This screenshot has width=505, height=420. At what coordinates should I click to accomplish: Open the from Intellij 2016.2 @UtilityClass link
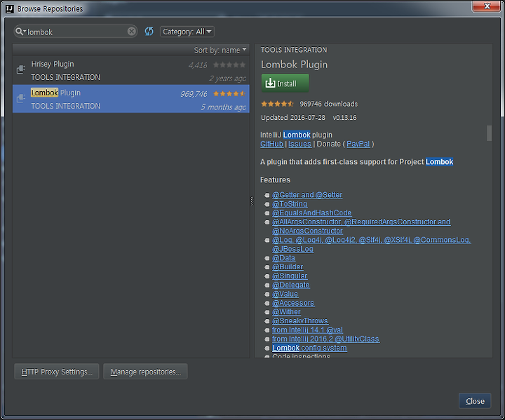[325, 339]
